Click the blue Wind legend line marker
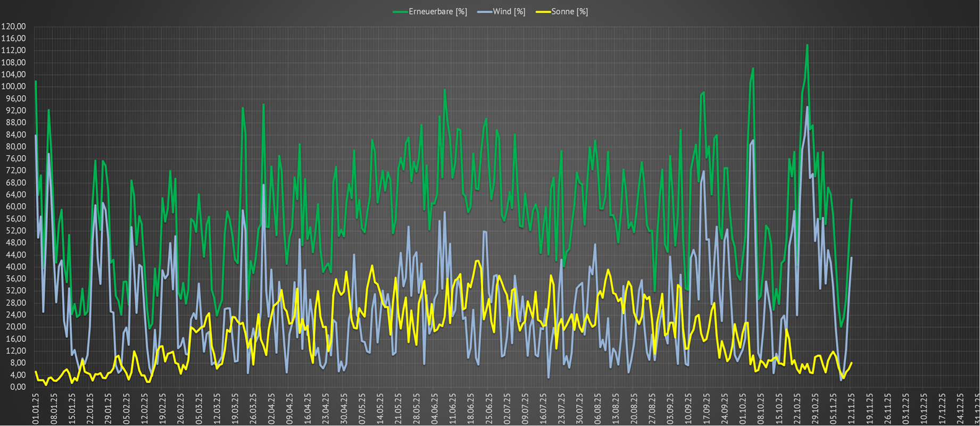The width and height of the screenshot is (980, 426). (485, 12)
